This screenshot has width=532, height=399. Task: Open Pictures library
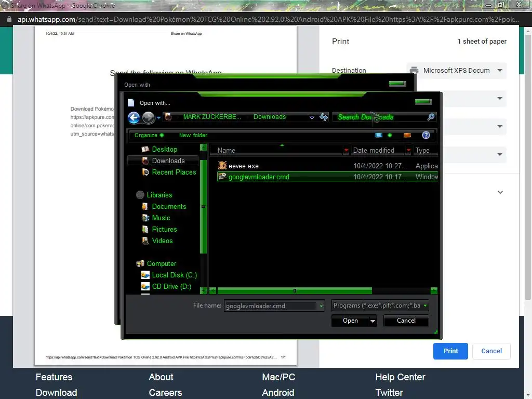[164, 229]
